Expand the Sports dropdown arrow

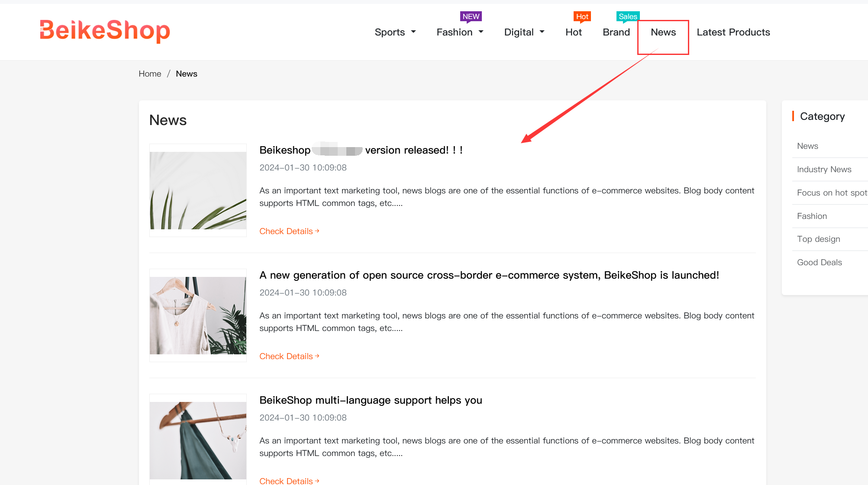tap(413, 32)
